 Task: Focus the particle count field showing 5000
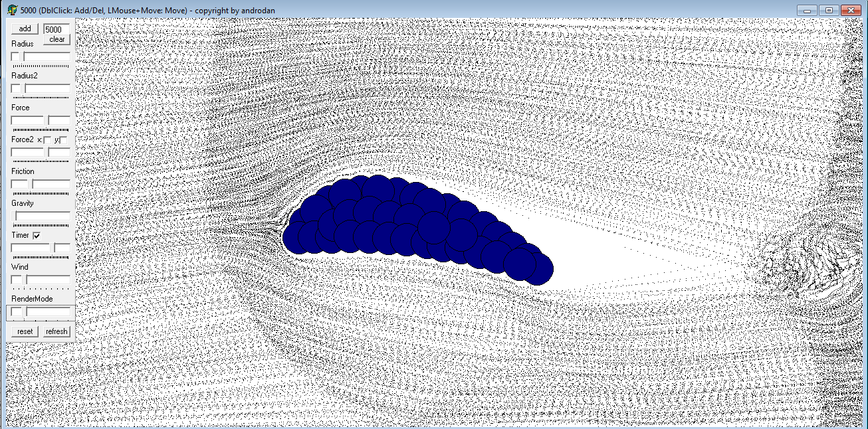pyautogui.click(x=57, y=29)
